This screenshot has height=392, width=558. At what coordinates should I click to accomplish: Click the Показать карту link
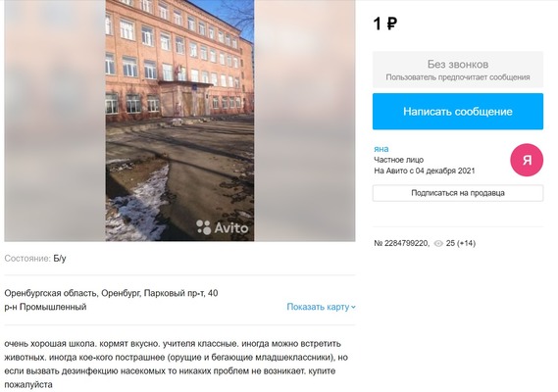coord(318,307)
